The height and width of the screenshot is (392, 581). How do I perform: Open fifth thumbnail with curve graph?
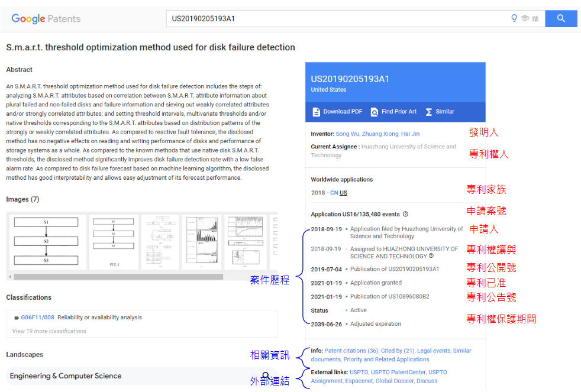[246, 242]
